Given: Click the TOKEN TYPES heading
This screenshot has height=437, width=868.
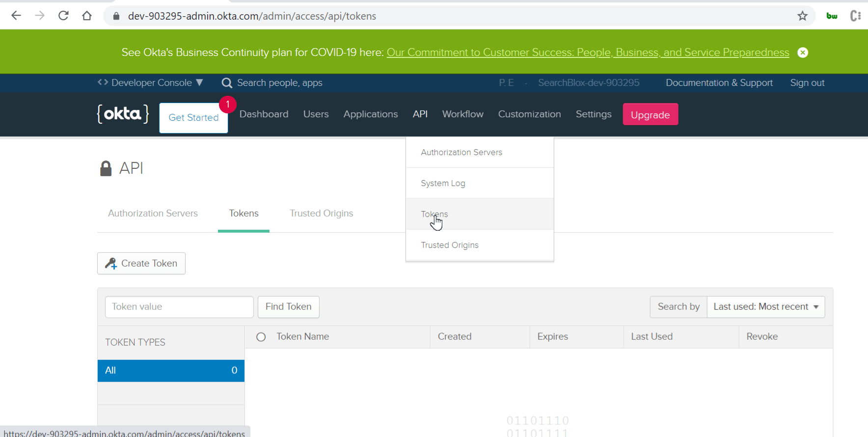Looking at the screenshot, I should tap(135, 343).
